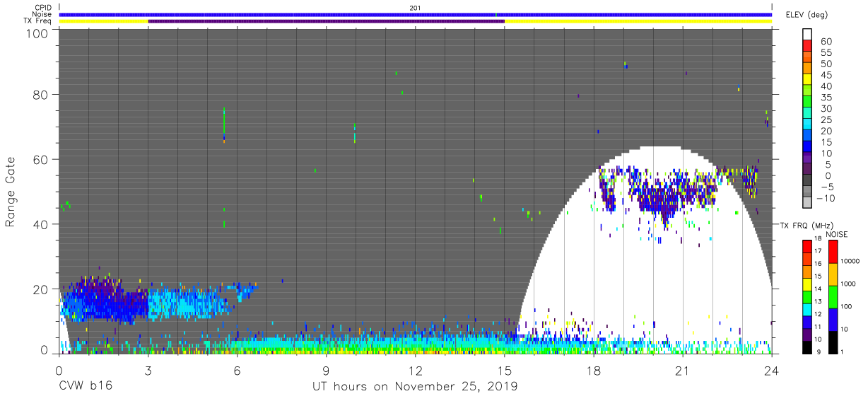Click the '1000' label on NOISE colorbar
This screenshot has height=401, width=868.
[850, 283]
